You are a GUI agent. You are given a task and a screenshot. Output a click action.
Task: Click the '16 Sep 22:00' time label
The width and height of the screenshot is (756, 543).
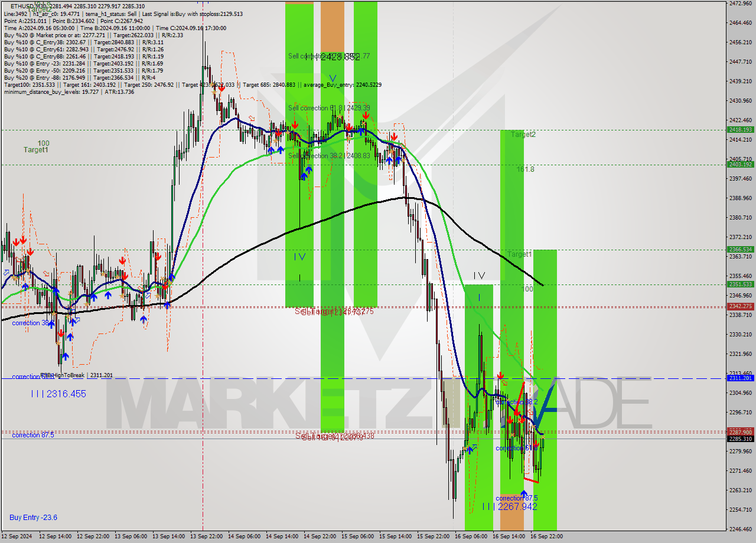(x=546, y=537)
